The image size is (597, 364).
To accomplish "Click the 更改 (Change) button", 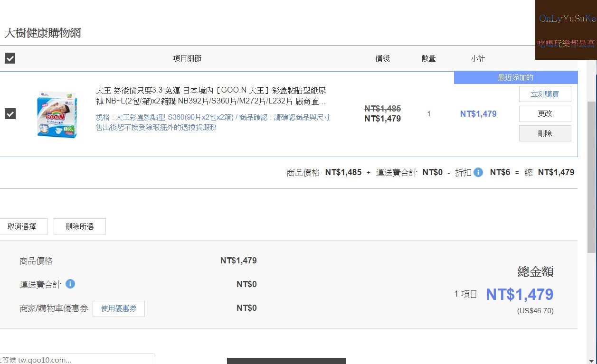I will 545,113.
